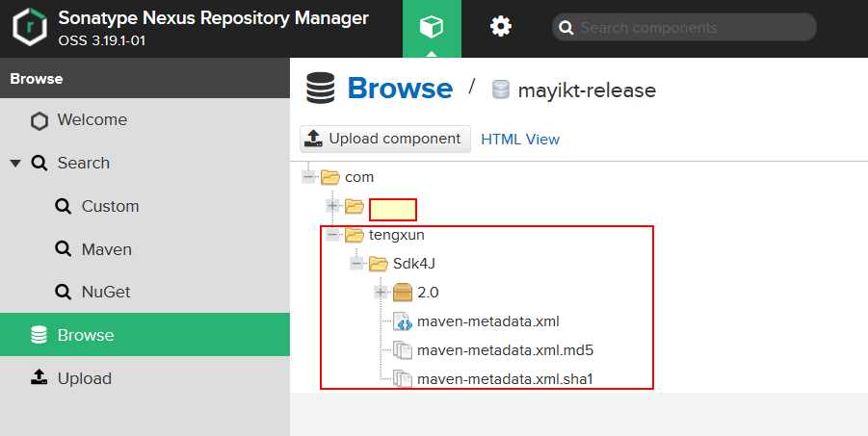
Task: Select the 2.0 version row
Action: [x=428, y=293]
